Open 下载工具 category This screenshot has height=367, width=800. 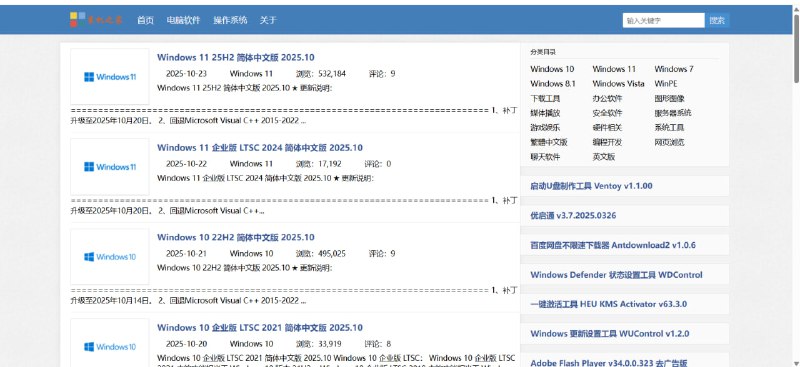pos(545,99)
